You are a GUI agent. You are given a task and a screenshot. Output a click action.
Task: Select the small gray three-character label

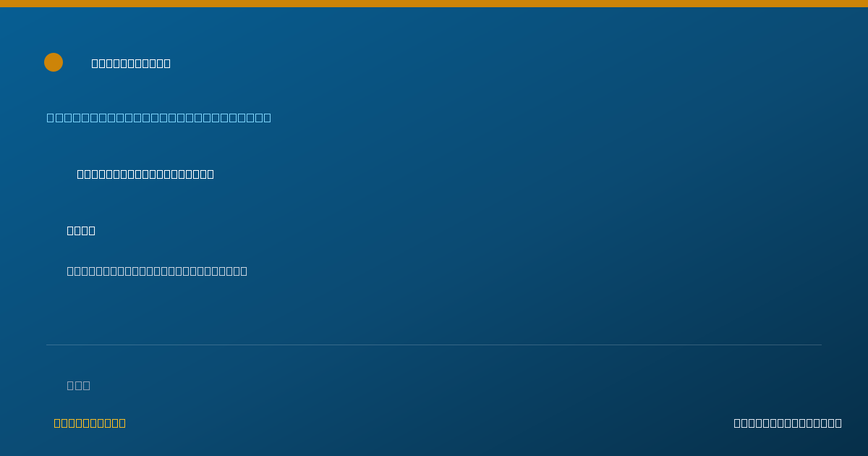point(78,385)
